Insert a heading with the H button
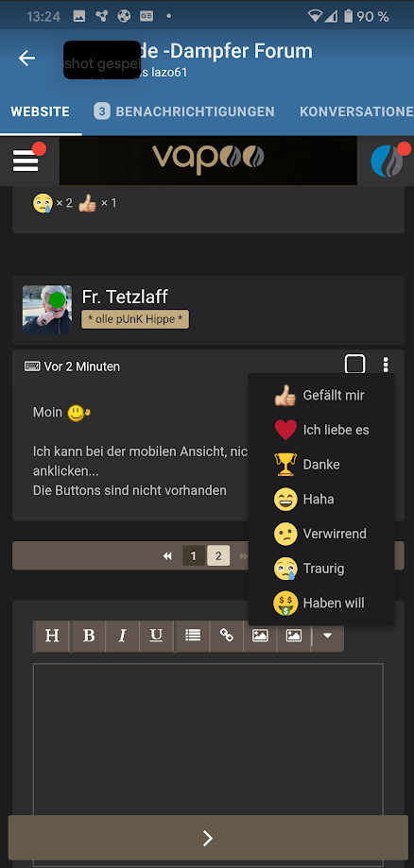Screen dimensions: 414x868 point(52,636)
